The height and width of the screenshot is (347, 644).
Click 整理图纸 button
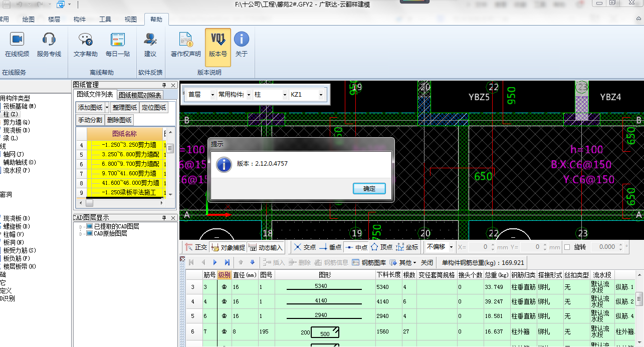124,107
